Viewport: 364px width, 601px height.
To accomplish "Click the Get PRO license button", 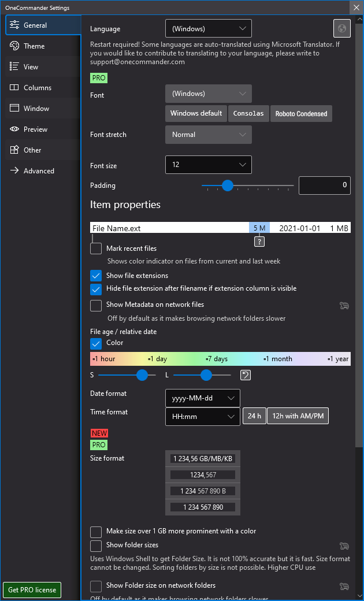I will (x=32, y=590).
